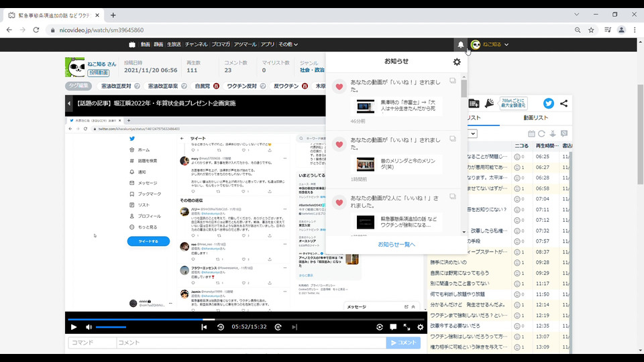Open copy icon on first notification
Viewport: 644px width, 362px height.
[453, 81]
